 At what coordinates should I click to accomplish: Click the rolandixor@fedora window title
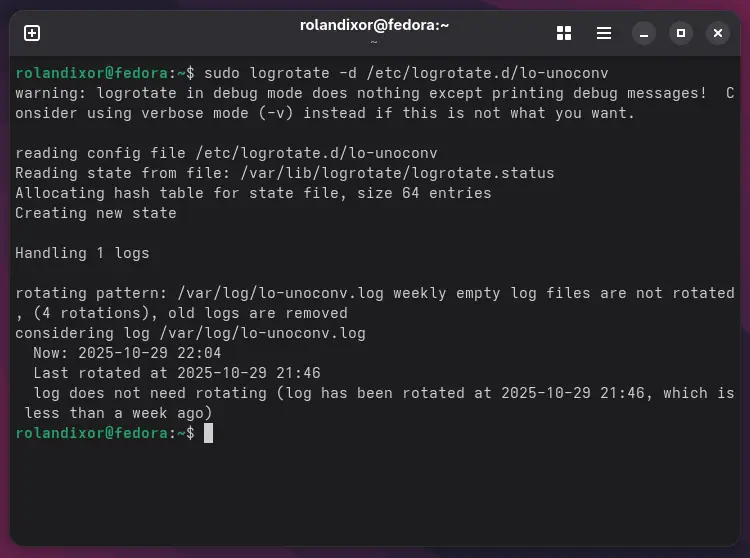[x=374, y=25]
